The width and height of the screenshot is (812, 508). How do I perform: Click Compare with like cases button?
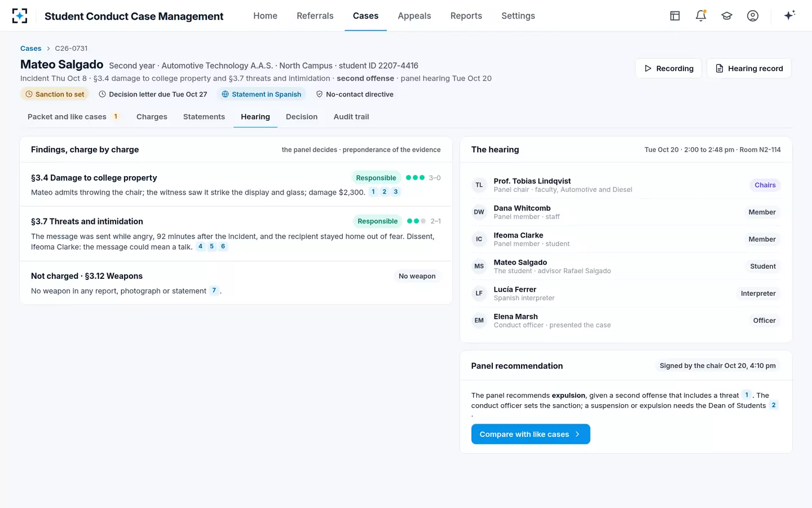click(531, 434)
